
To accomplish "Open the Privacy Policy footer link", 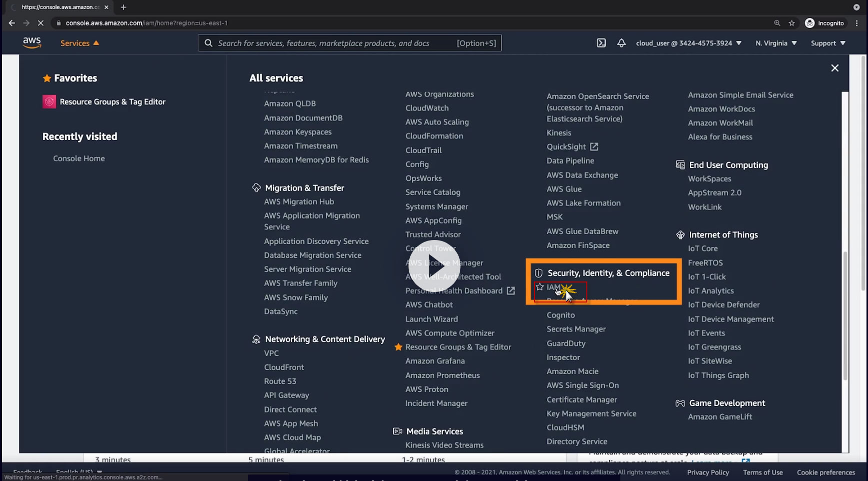I will coord(708,472).
